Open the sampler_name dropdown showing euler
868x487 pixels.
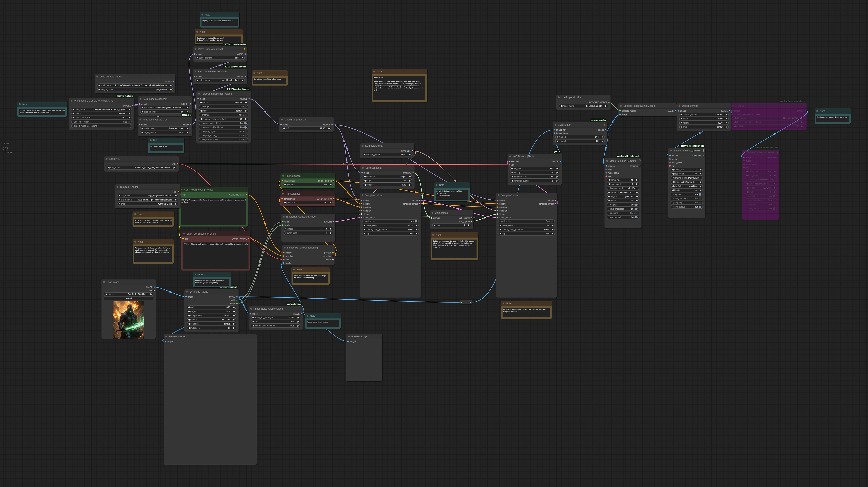387,155
